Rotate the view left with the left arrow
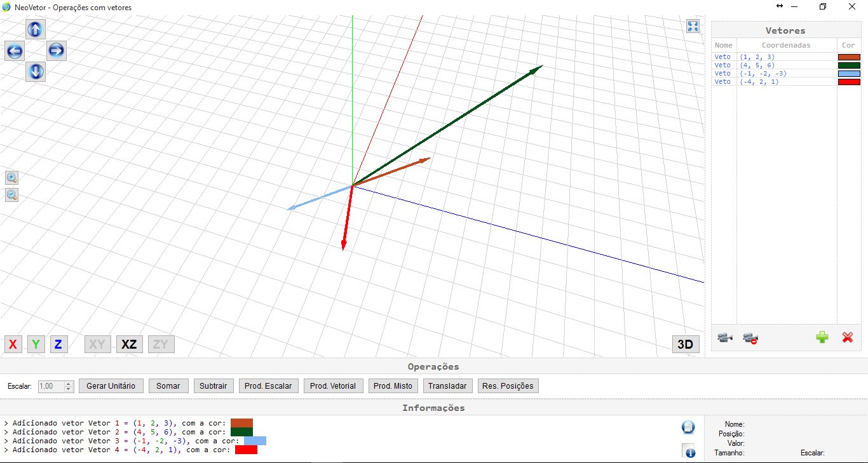Viewport: 868px width, 463px height. [x=15, y=51]
